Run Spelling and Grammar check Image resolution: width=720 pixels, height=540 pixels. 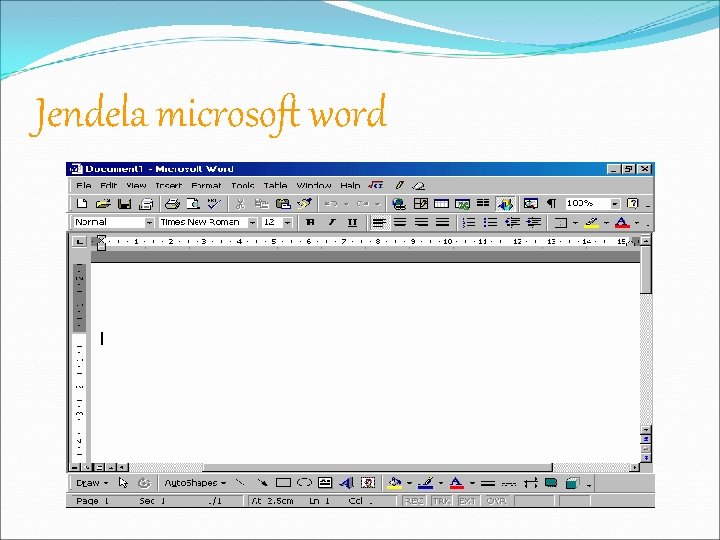pos(214,203)
